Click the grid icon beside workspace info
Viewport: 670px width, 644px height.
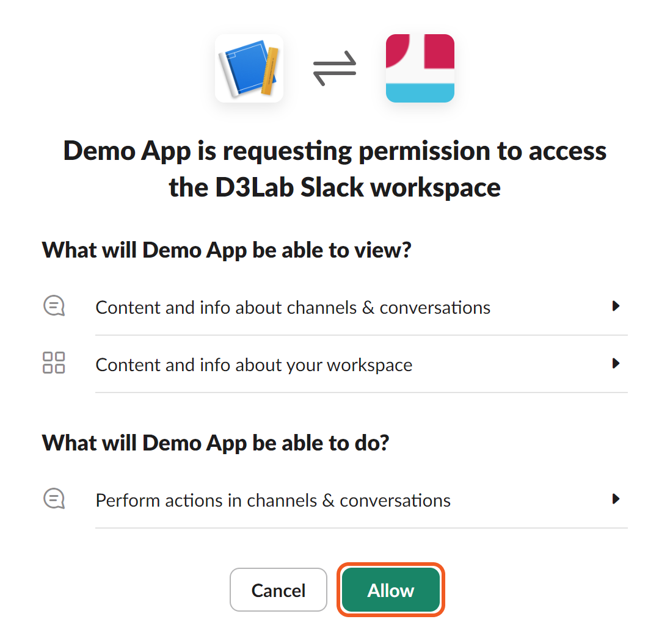[54, 363]
